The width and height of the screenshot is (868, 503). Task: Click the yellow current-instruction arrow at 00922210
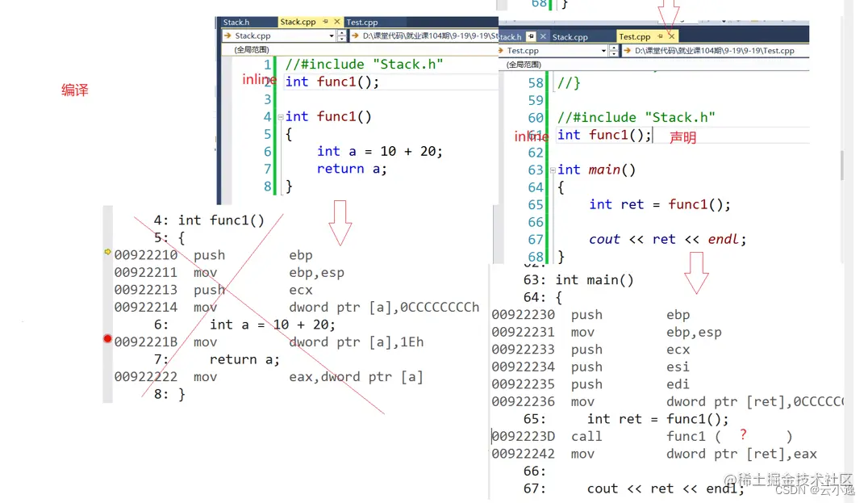107,252
